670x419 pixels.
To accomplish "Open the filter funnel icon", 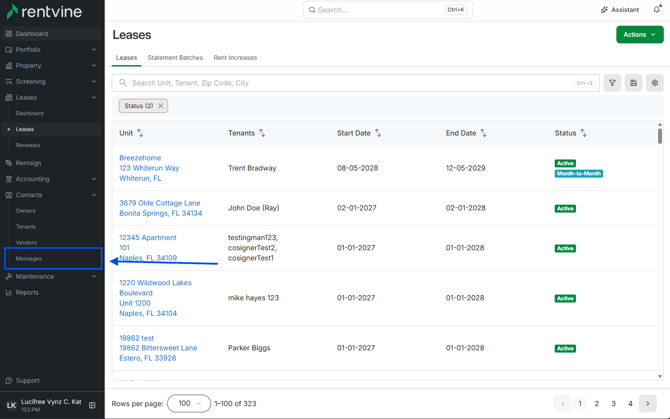I will pyautogui.click(x=612, y=83).
